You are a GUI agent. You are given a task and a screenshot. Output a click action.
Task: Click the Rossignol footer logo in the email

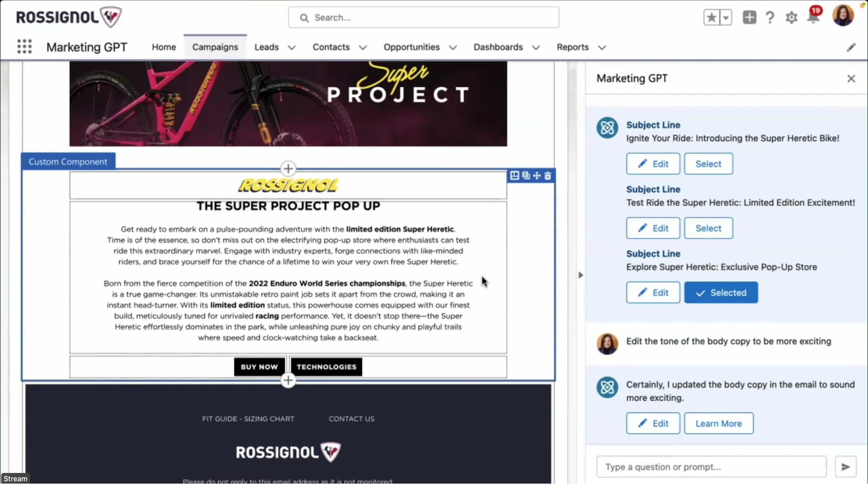[288, 452]
